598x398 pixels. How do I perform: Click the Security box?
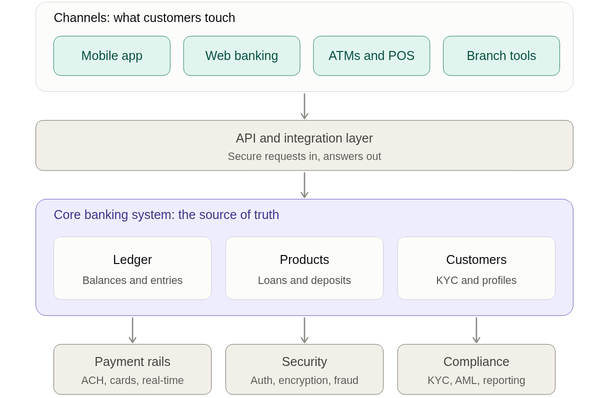tap(304, 369)
